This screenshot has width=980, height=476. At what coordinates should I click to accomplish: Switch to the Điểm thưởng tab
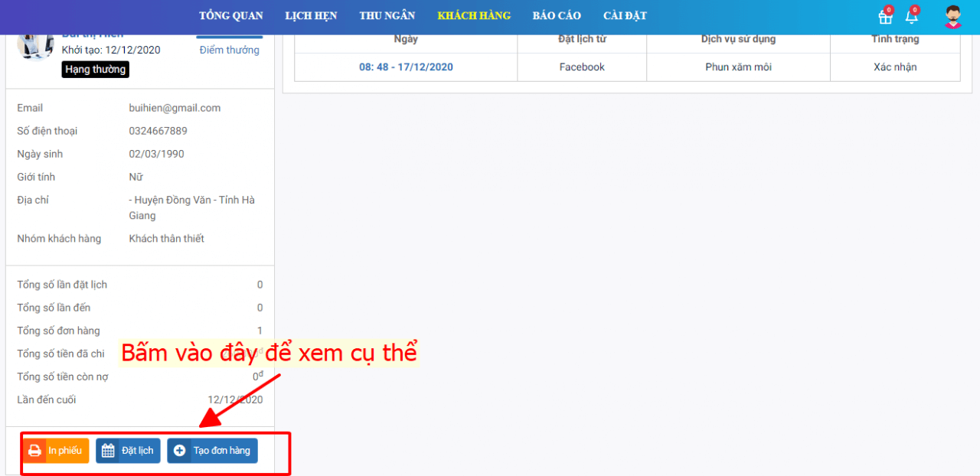(229, 50)
